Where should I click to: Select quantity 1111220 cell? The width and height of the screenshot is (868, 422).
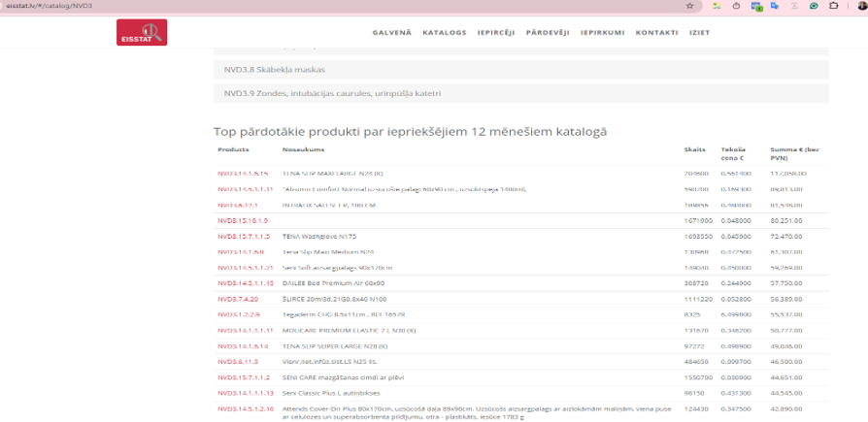point(698,299)
